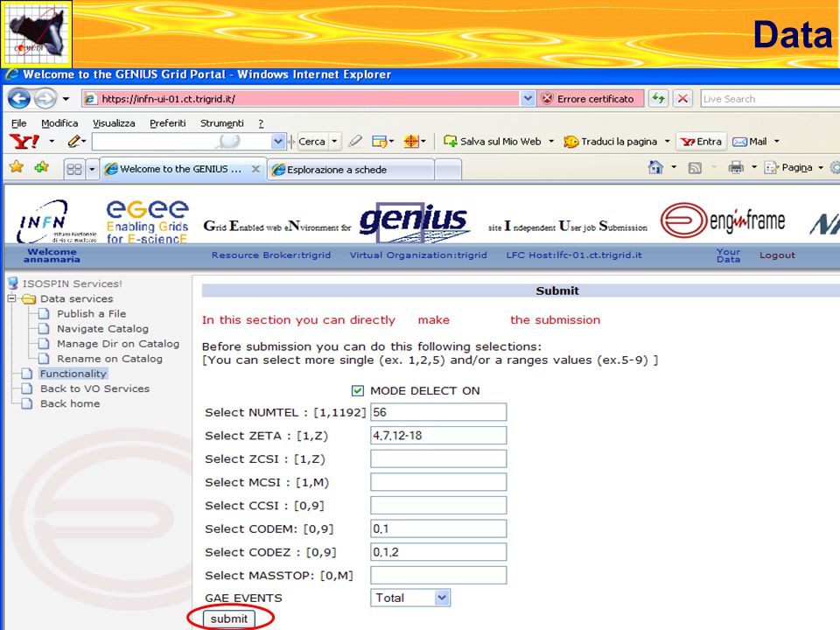Click Traduci la pagina
Image resolution: width=840 pixels, height=630 pixels.
coord(611,142)
